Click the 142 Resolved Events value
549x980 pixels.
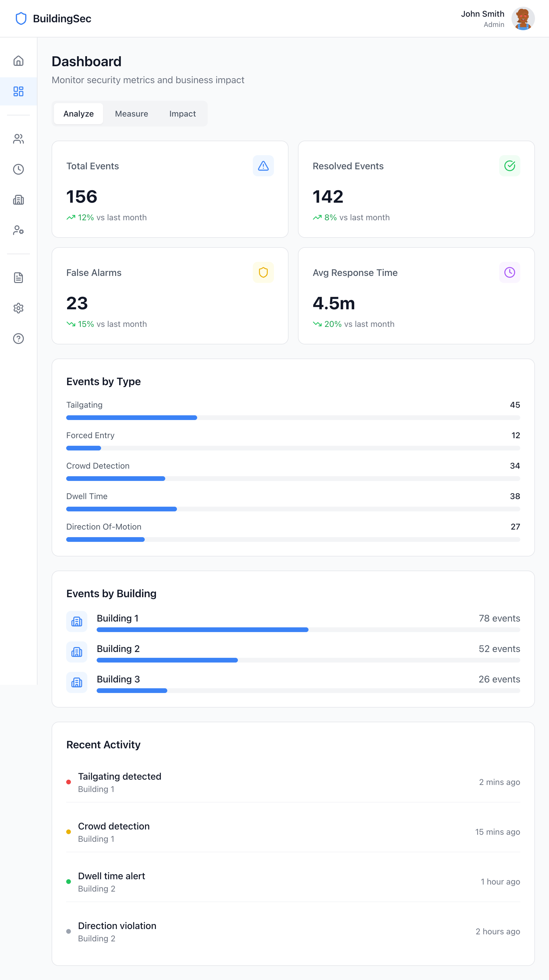[328, 197]
